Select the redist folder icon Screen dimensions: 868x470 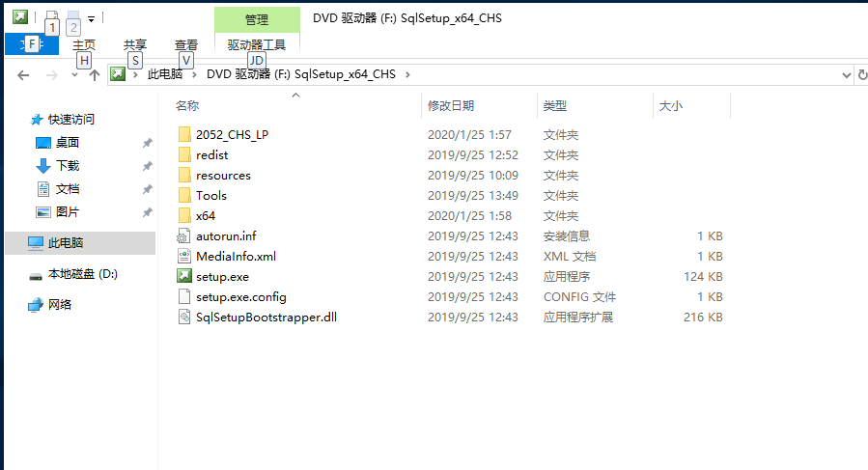click(x=184, y=155)
